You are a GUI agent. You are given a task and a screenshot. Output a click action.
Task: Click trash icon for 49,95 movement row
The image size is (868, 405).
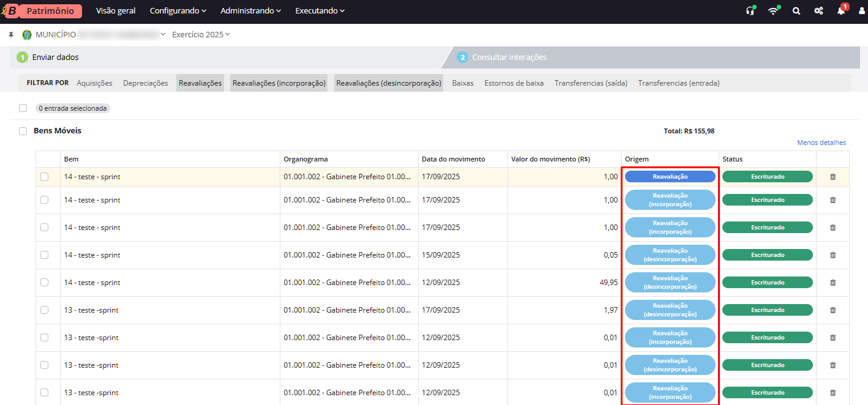point(832,283)
